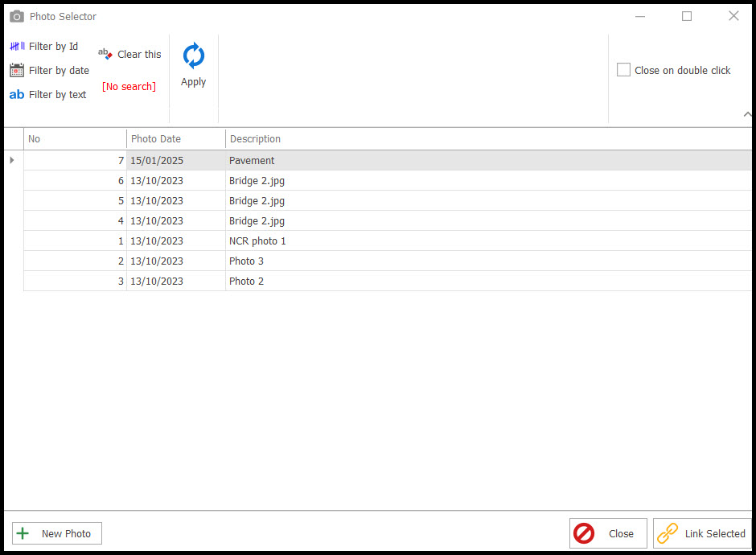Screen dimensions: 756x555
Task: Select the Photo 2 description cell
Action: pyautogui.click(x=246, y=282)
